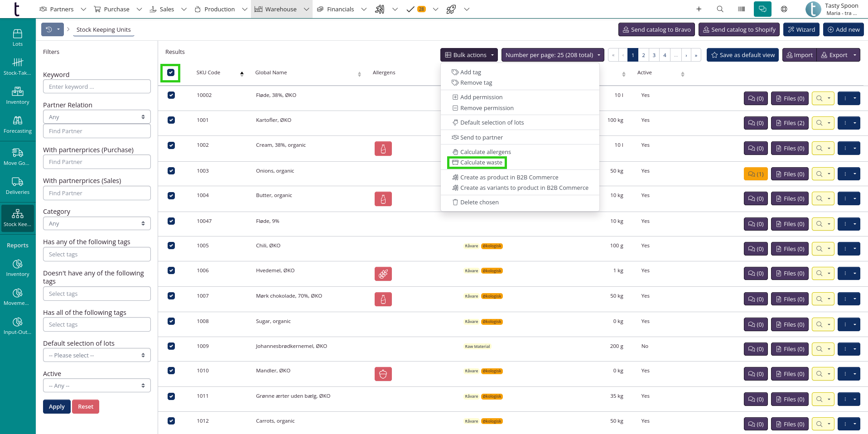Open Lots in the sidebar
868x434 pixels.
(x=18, y=38)
